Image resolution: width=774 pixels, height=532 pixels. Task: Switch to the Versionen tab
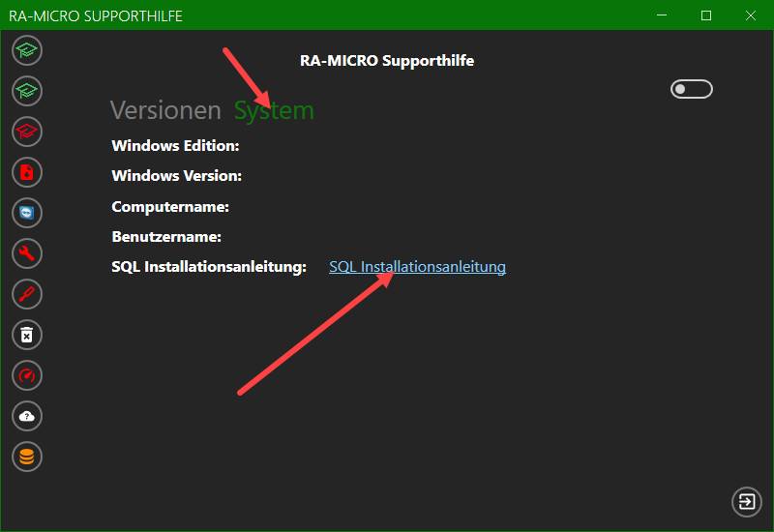(165, 109)
